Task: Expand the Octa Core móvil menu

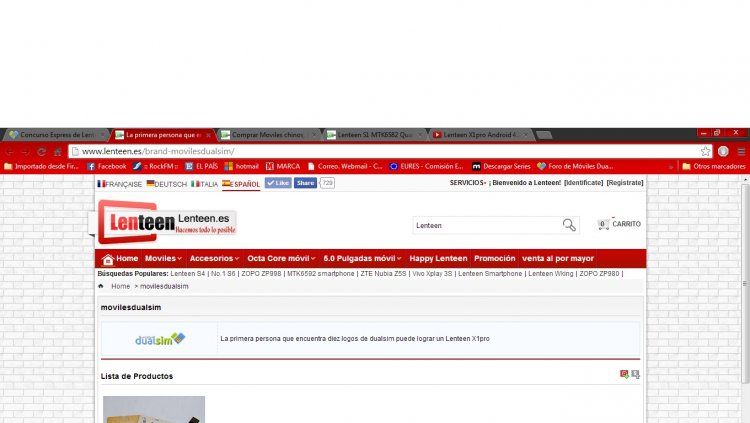Action: point(281,258)
